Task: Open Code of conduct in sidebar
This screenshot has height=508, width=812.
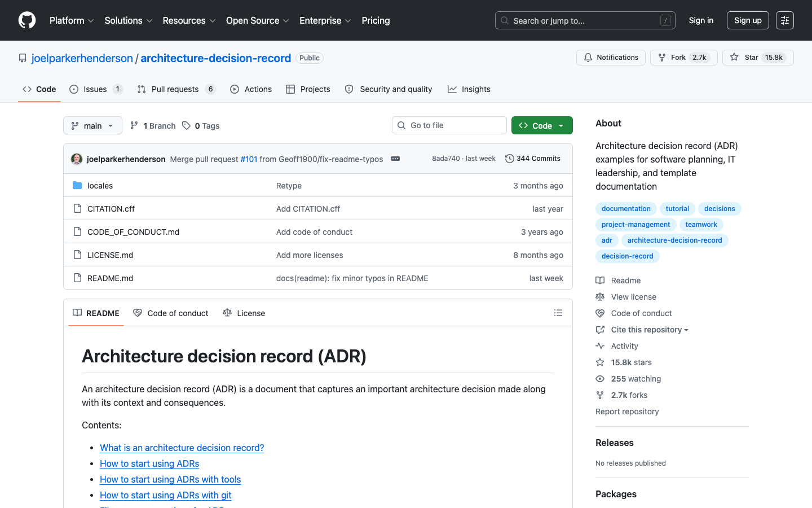Action: coord(634,313)
